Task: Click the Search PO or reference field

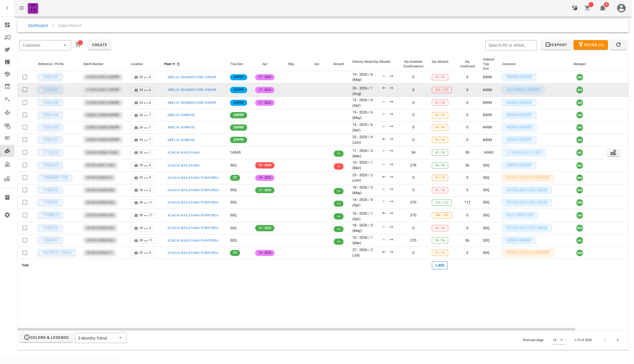Action: coord(511,45)
